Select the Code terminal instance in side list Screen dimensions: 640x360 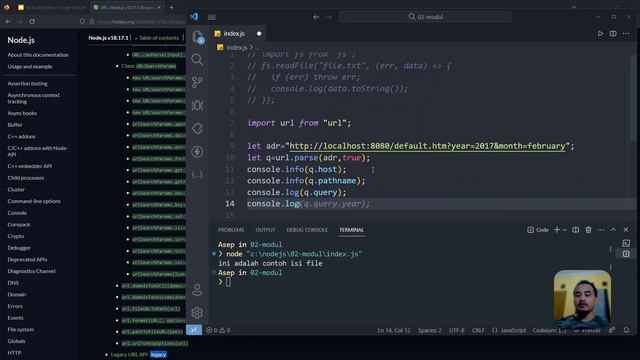(626, 254)
